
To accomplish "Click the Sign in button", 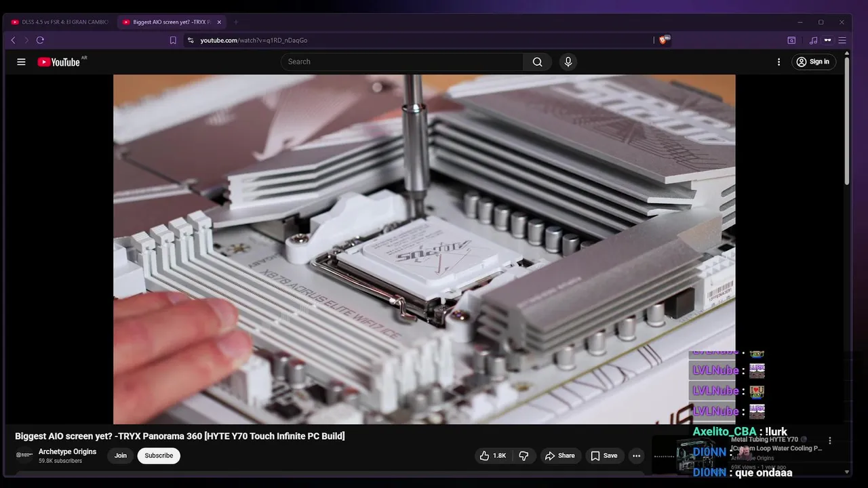I will click(814, 62).
